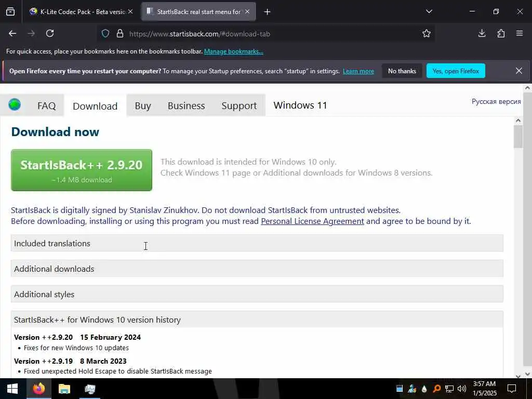Open the taskbar clock showing 3:57 AM
Image resolution: width=532 pixels, height=399 pixels.
(x=485, y=389)
